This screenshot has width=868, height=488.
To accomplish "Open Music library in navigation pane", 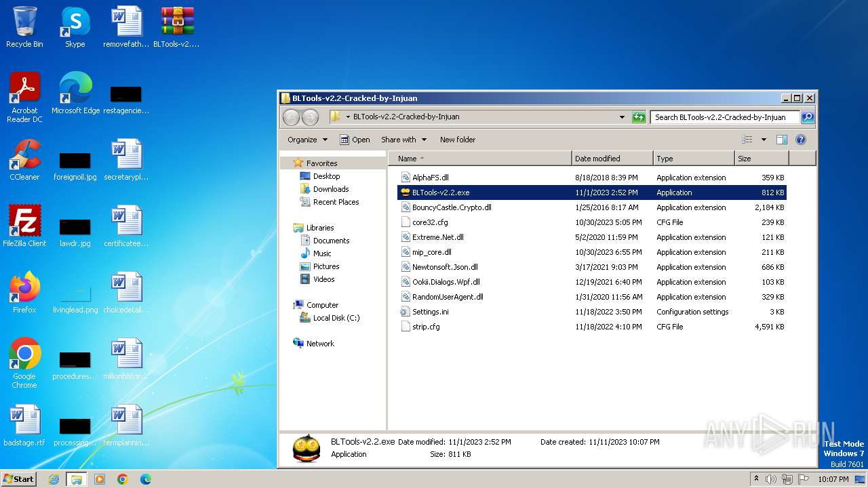I will [322, 253].
